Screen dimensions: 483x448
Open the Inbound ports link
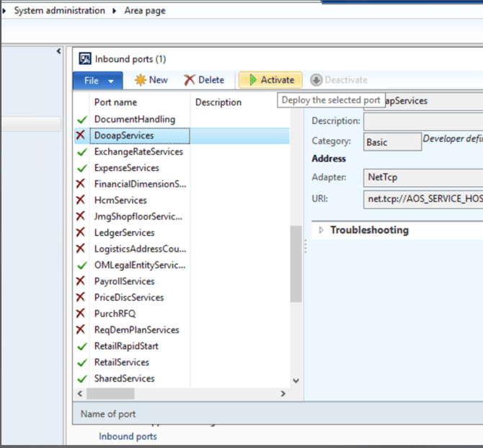[x=128, y=436]
